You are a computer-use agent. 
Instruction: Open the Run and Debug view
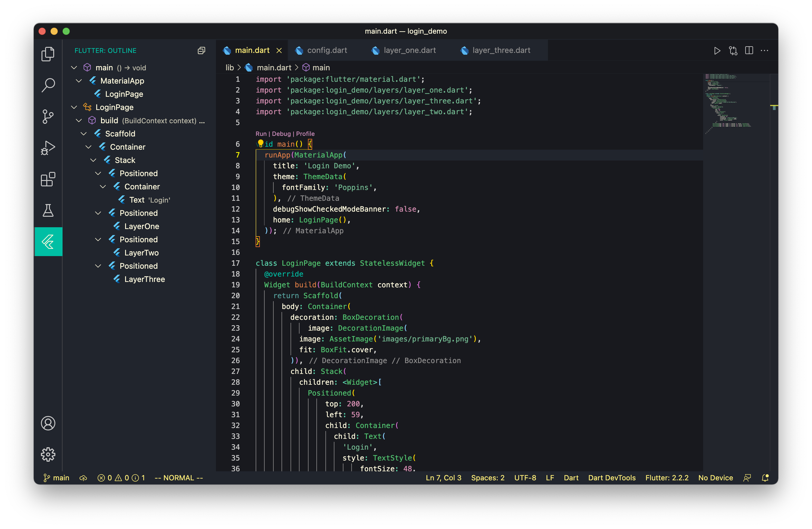coord(48,148)
